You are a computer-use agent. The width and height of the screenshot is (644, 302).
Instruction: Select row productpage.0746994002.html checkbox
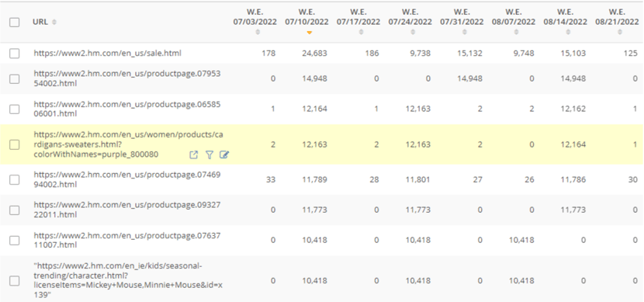[15, 179]
